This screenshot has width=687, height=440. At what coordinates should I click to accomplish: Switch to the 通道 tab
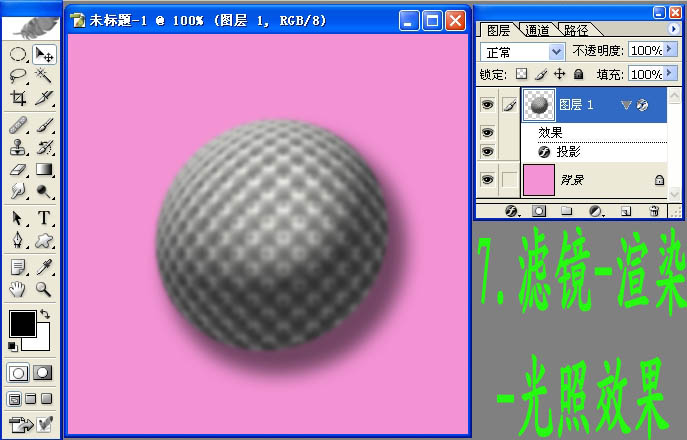(537, 30)
